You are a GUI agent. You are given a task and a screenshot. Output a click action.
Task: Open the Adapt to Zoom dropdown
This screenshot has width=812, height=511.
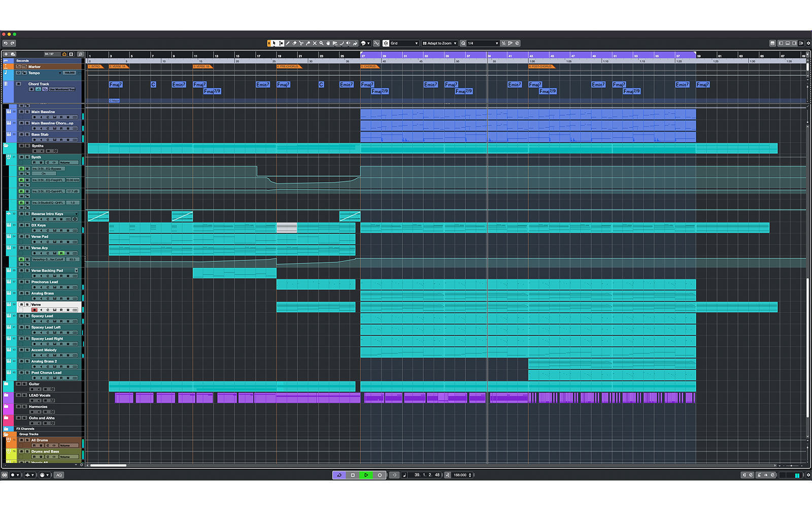[x=439, y=43]
